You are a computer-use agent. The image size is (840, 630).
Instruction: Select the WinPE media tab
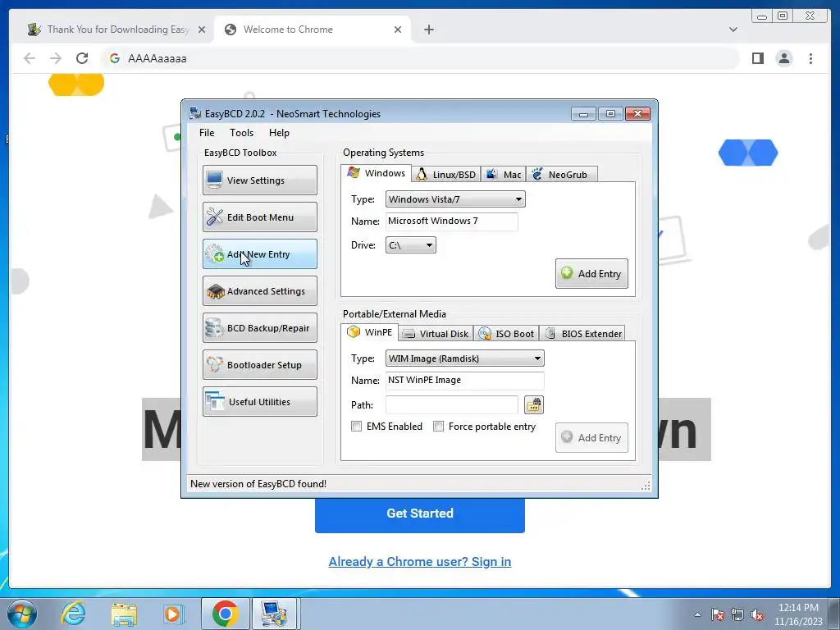pos(370,332)
